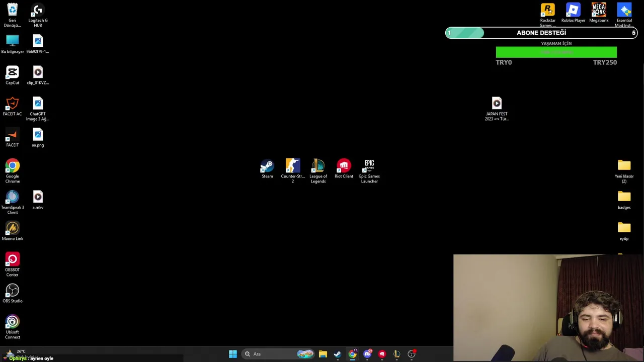
Task: Launch Counter-Strike 2 shortcut
Action: (293, 171)
